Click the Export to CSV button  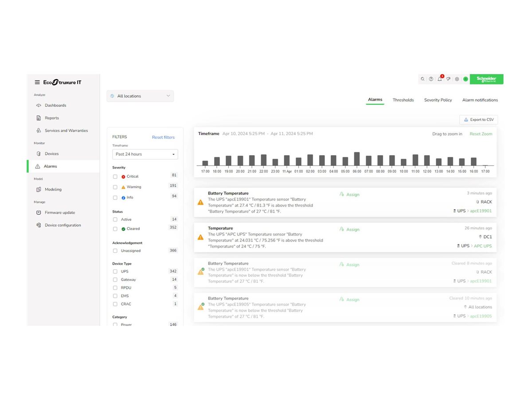(x=478, y=120)
